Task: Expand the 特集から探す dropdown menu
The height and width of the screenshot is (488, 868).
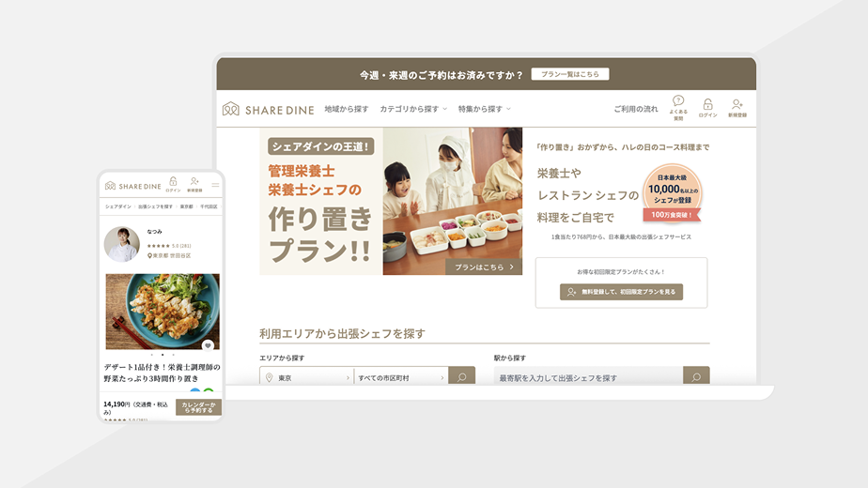Action: coord(484,109)
